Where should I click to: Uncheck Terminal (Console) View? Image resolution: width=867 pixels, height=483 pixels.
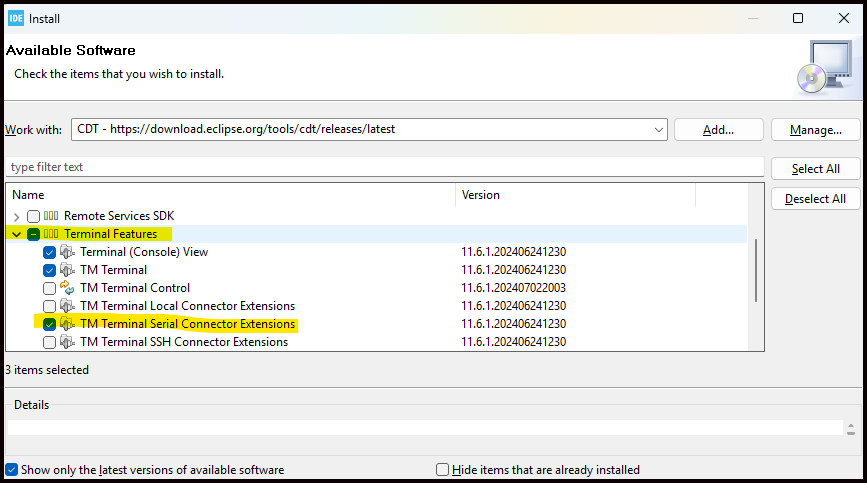pyautogui.click(x=49, y=253)
